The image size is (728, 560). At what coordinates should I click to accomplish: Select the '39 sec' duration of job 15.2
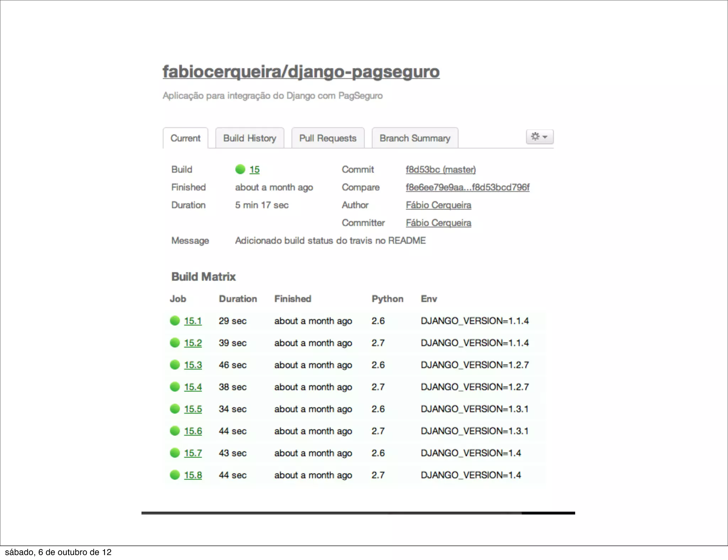pos(233,343)
